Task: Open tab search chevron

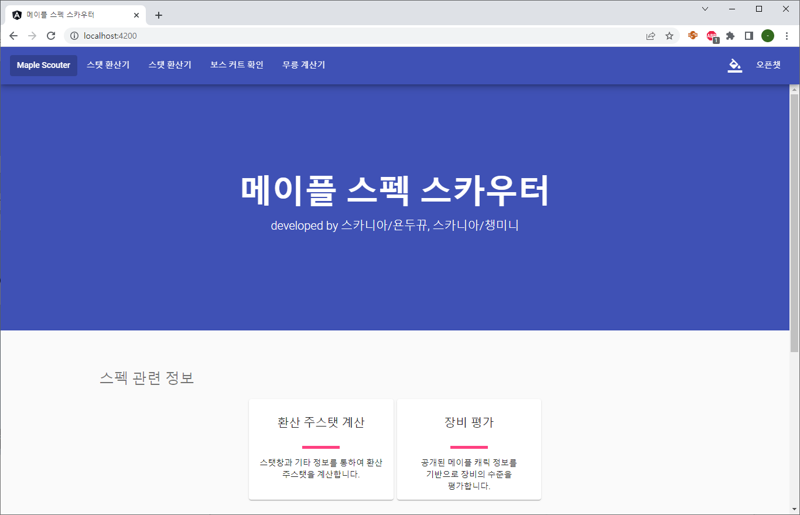Action: click(x=705, y=9)
